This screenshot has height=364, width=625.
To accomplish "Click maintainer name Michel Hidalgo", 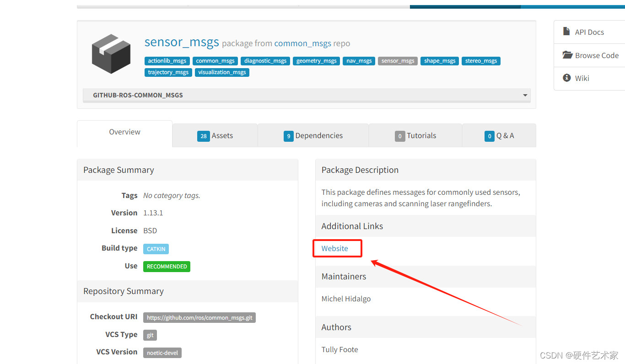I will (346, 299).
